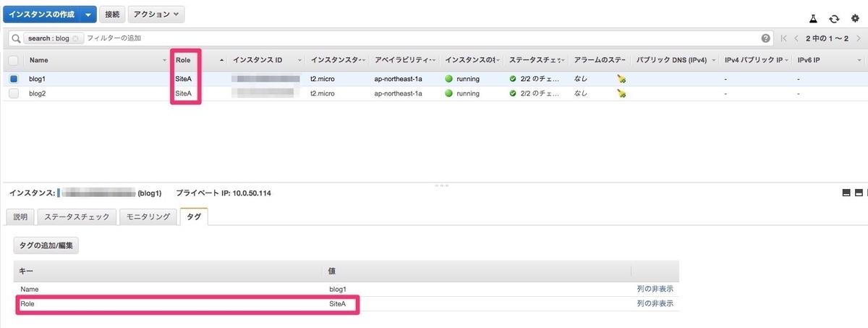Viewport: 868px width, 328px height.
Task: Open dropdown arrow beside インスタンスの作成
Action: [88, 14]
